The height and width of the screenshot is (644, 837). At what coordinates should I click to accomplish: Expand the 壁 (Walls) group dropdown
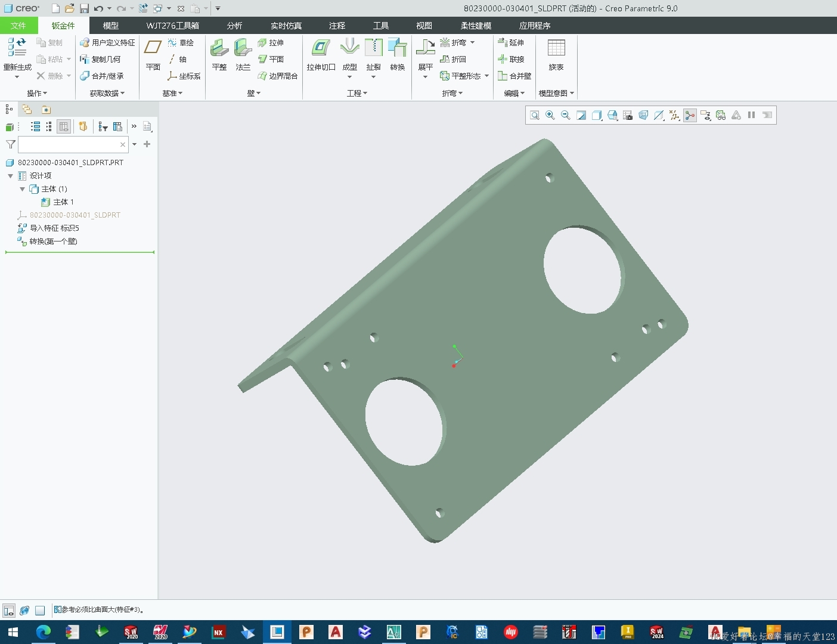[254, 93]
